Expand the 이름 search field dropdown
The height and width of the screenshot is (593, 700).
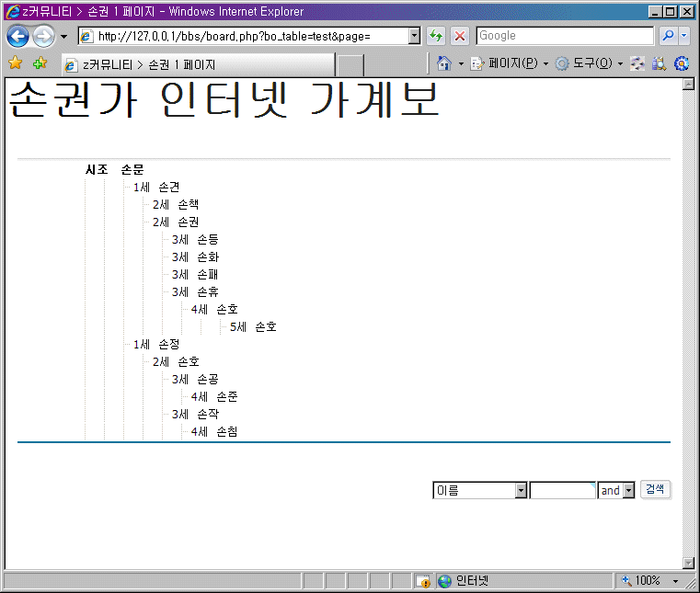click(521, 491)
